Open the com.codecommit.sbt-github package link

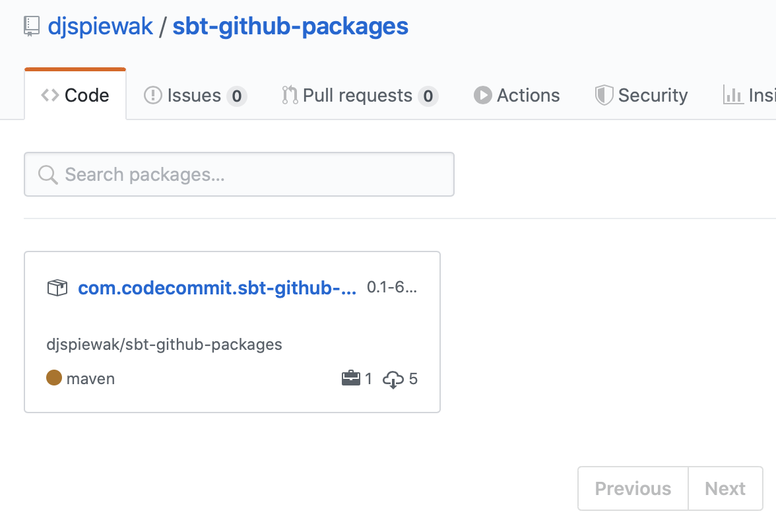217,288
